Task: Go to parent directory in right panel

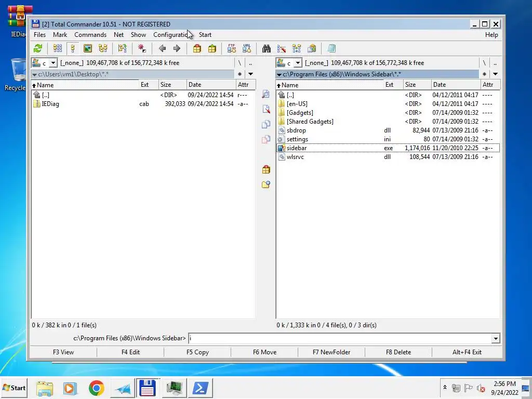Action: 495,63
